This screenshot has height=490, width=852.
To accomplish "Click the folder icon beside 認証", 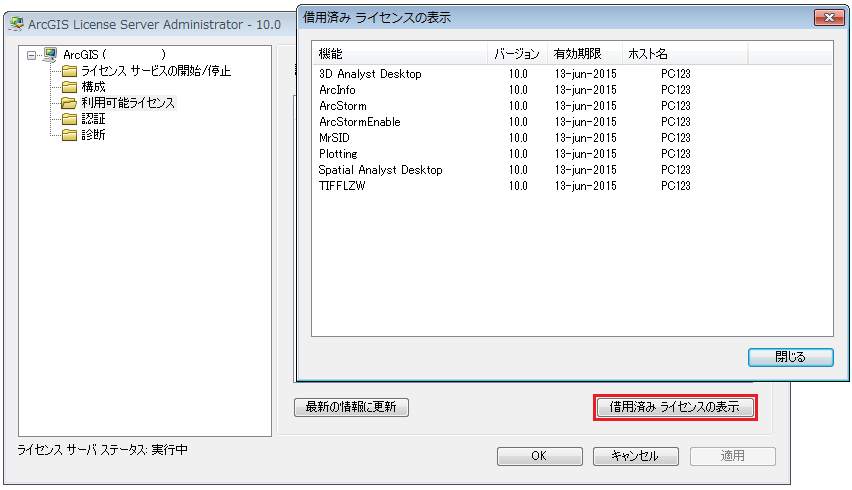I will pos(69,118).
